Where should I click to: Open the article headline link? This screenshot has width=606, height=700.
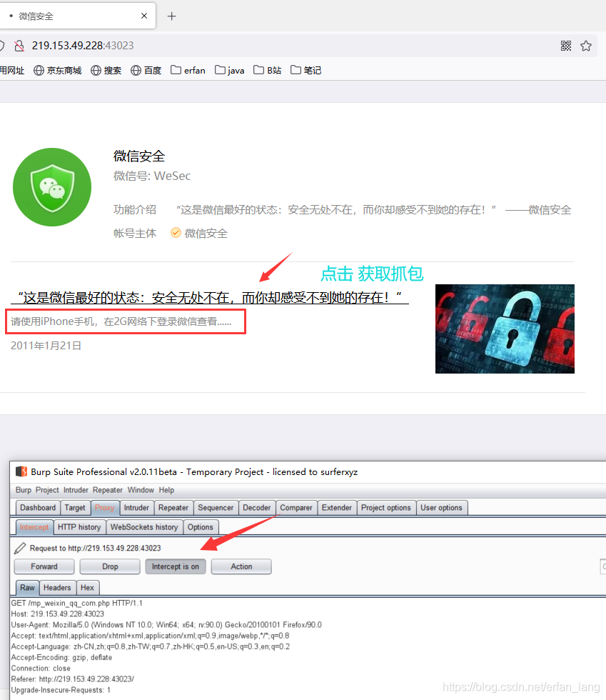pos(210,297)
